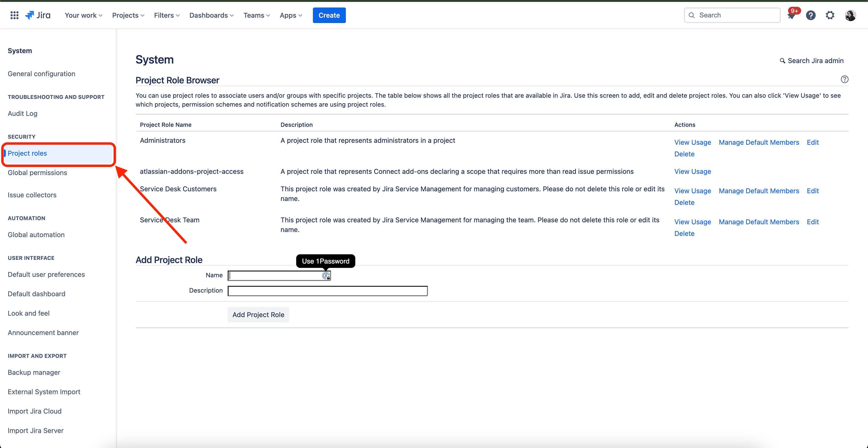Open Global permissions in sidebar
Image resolution: width=868 pixels, height=448 pixels.
pyautogui.click(x=37, y=173)
